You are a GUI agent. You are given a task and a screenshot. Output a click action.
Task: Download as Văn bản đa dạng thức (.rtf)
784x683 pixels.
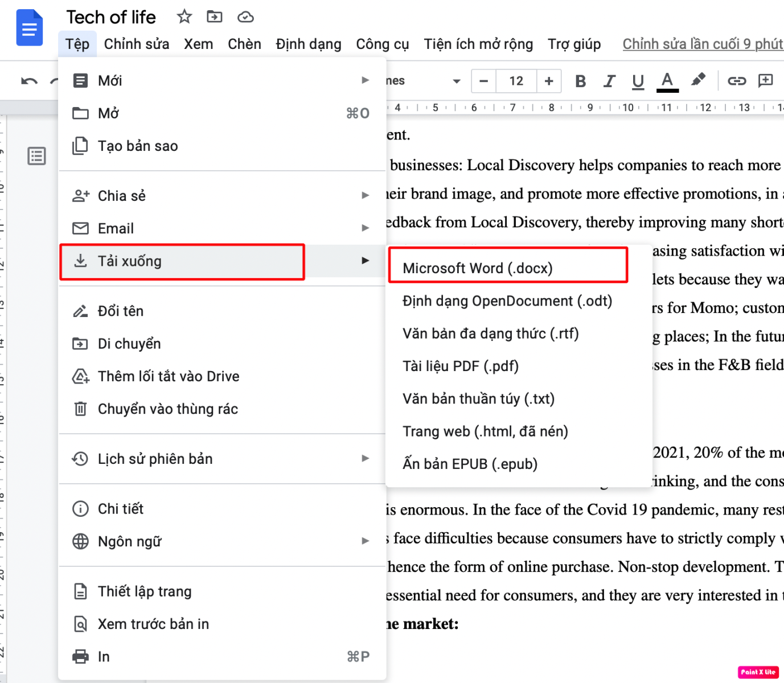(519, 333)
